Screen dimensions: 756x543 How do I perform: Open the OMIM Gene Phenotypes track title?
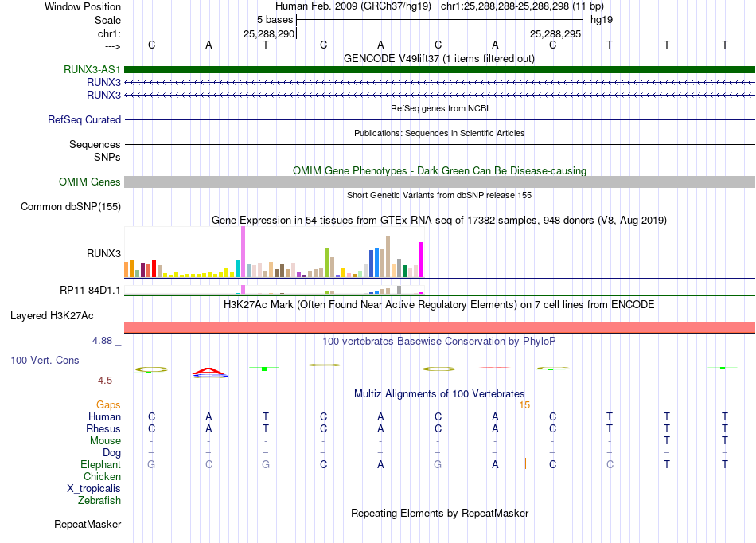pos(439,170)
